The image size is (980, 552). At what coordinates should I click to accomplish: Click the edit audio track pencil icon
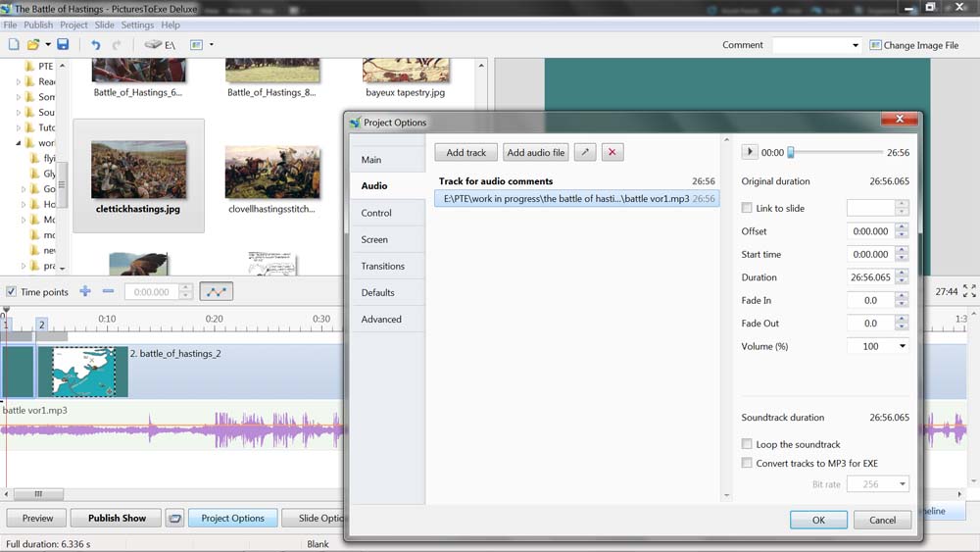(584, 153)
